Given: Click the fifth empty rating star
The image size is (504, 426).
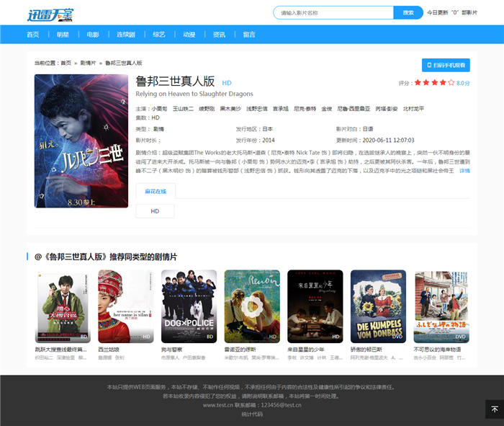Looking at the screenshot, I should (x=451, y=83).
